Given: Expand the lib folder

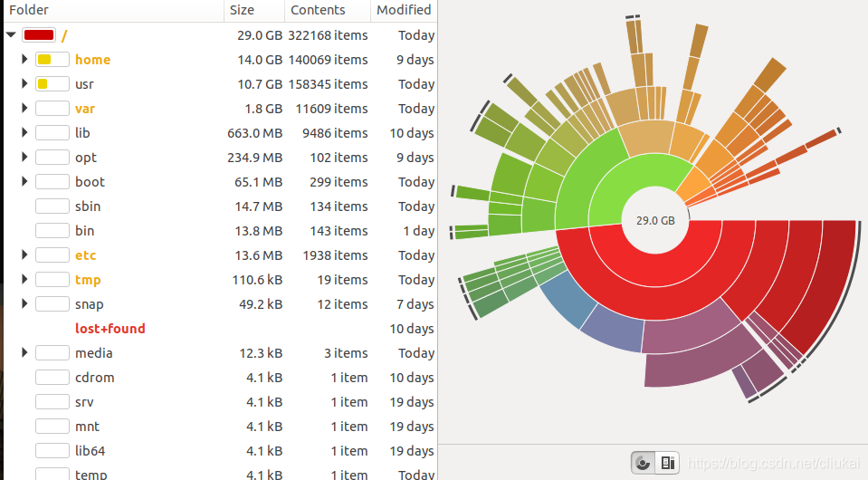Looking at the screenshot, I should point(24,132).
